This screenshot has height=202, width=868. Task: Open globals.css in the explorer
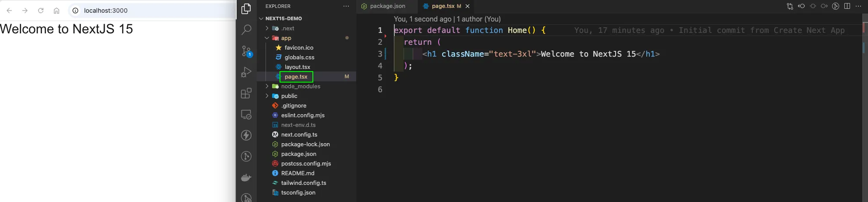pyautogui.click(x=299, y=57)
